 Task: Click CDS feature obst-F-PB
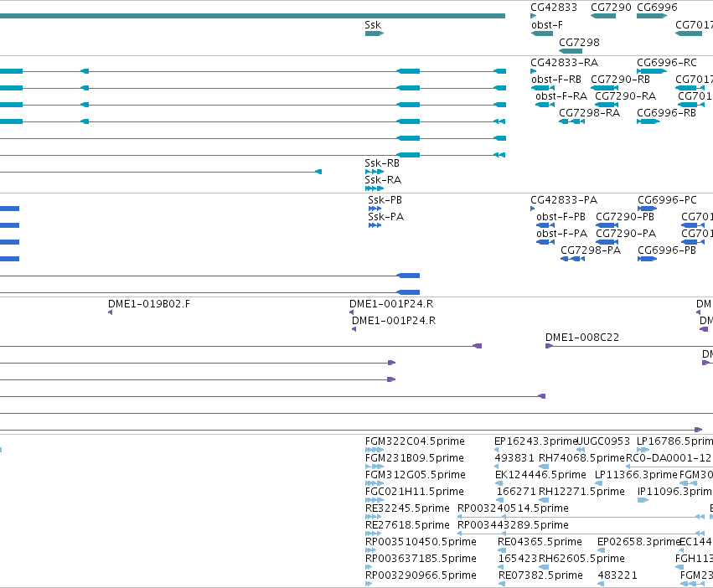pos(561,217)
